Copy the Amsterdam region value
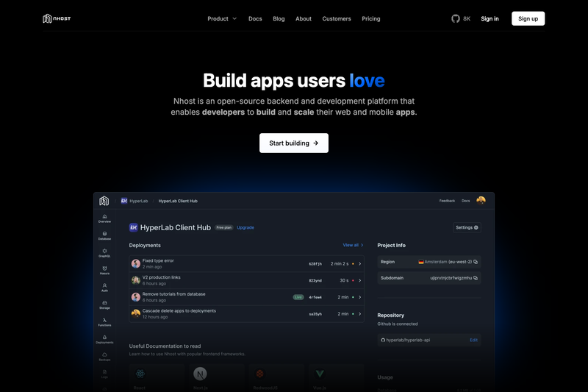The width and height of the screenshot is (588, 392). pos(476,262)
